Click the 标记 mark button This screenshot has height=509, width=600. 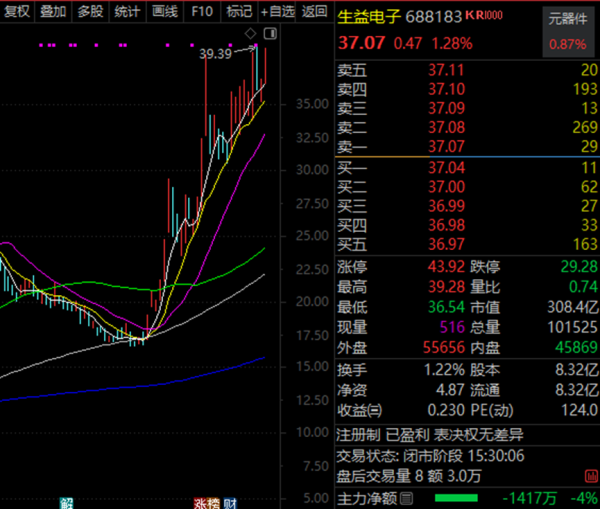(x=239, y=11)
